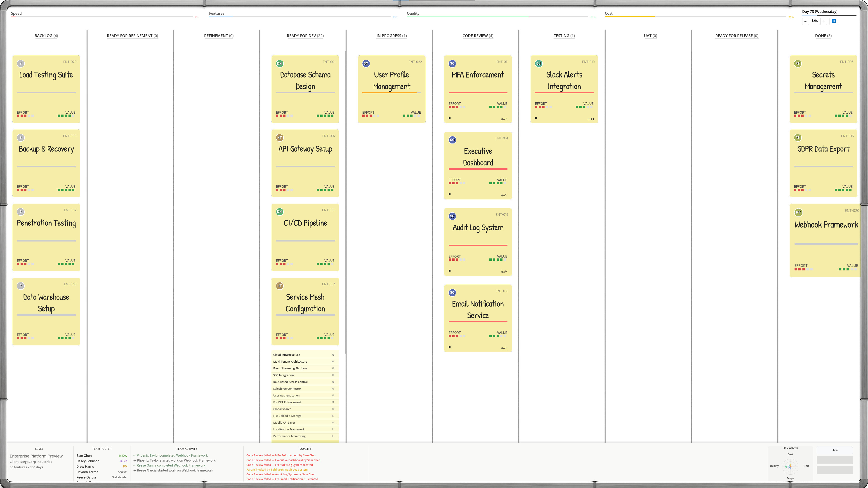Click the unassigned avatar on Backup & Recovery card
Image resolution: width=868 pixels, height=488 pixels.
click(x=21, y=138)
